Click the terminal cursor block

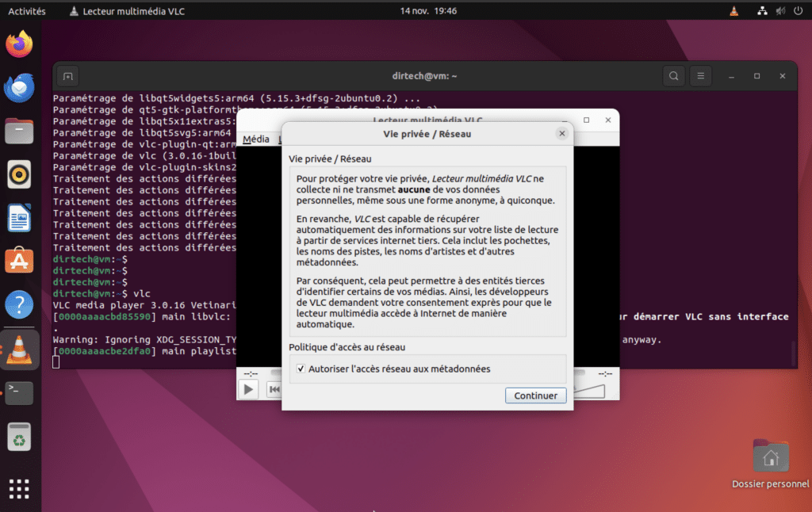[56, 362]
